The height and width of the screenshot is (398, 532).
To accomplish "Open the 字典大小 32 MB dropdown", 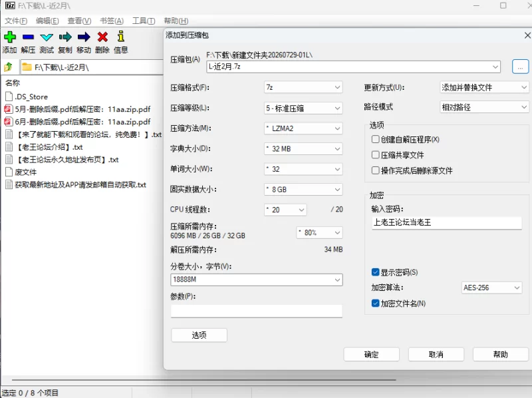I will 303,148.
